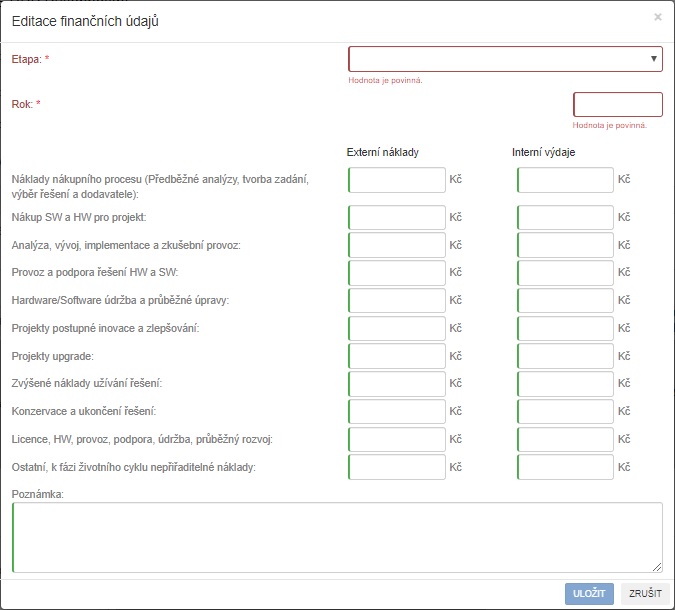Open the Etapa dropdown list
The image size is (675, 610).
click(x=505, y=59)
